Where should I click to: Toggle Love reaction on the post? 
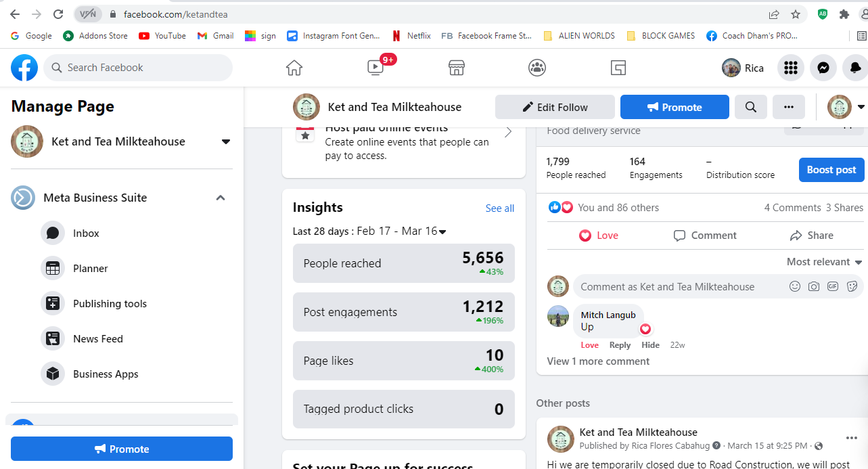599,236
